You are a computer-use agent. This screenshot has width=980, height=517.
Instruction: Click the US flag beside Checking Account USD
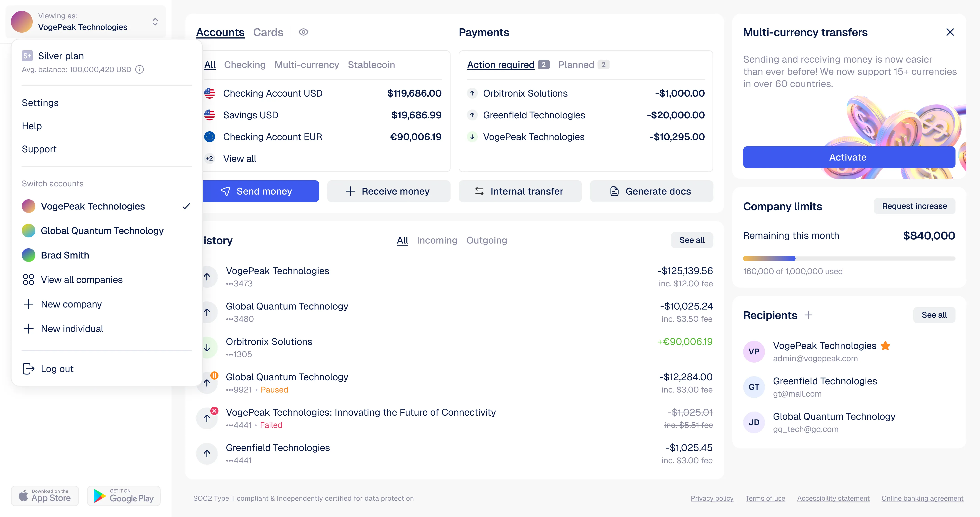(x=210, y=93)
